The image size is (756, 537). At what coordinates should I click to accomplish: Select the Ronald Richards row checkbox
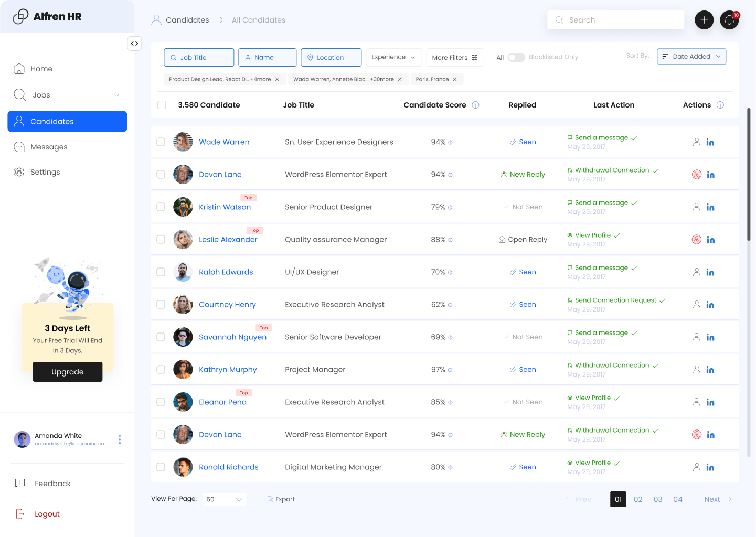coord(161,467)
